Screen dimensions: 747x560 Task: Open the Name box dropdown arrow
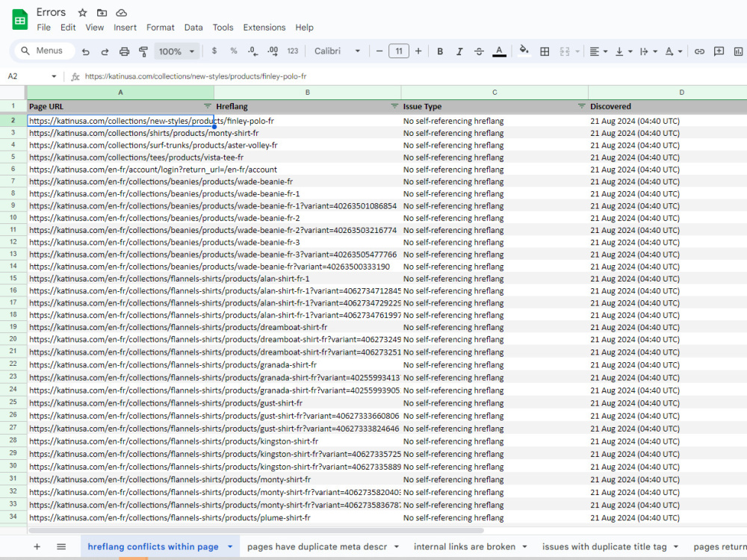click(x=54, y=76)
